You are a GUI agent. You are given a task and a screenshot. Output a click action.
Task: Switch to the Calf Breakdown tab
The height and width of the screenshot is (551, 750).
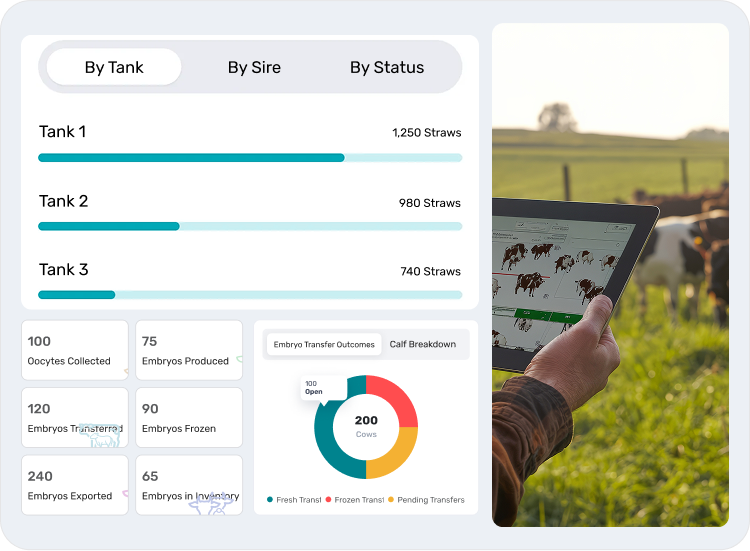click(422, 345)
